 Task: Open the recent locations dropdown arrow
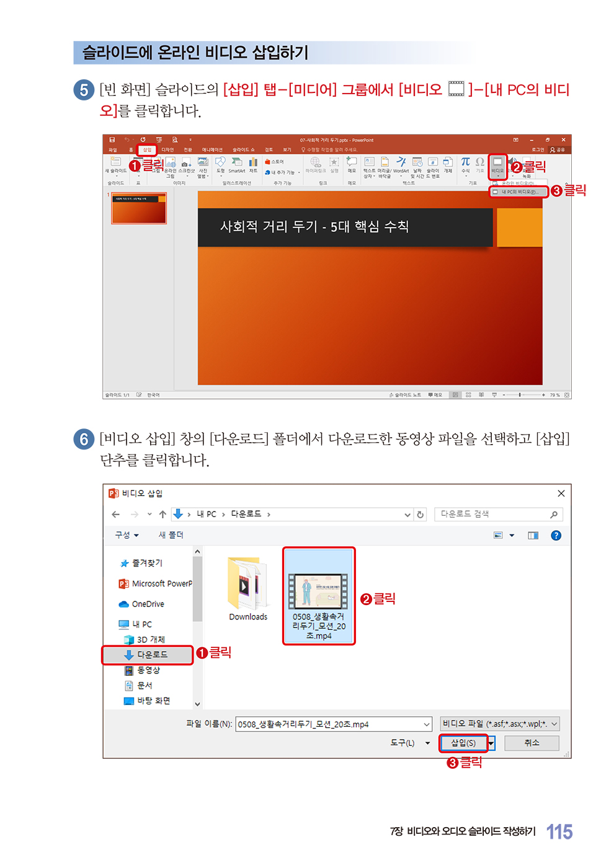[149, 515]
